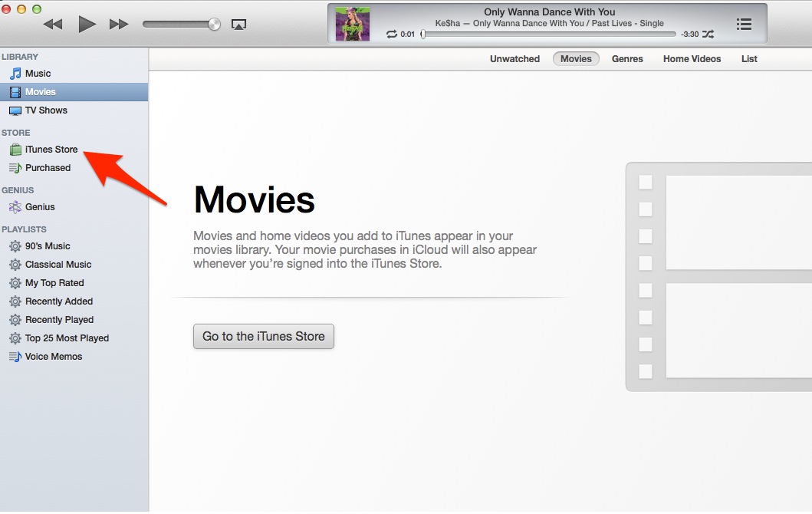
Task: Switch to the List tab
Action: 749,58
